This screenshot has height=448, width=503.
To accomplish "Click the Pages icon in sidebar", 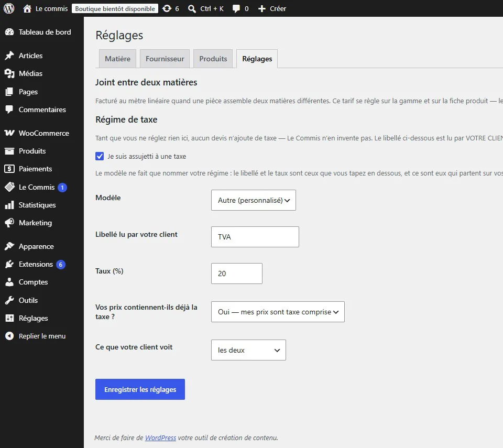I will [9, 92].
